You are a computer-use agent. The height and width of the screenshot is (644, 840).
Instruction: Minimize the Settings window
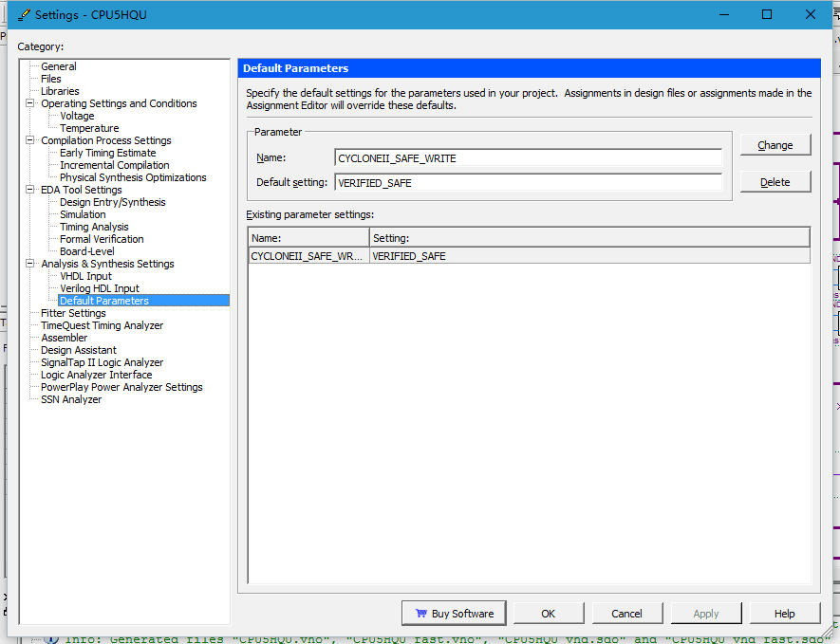(x=724, y=14)
